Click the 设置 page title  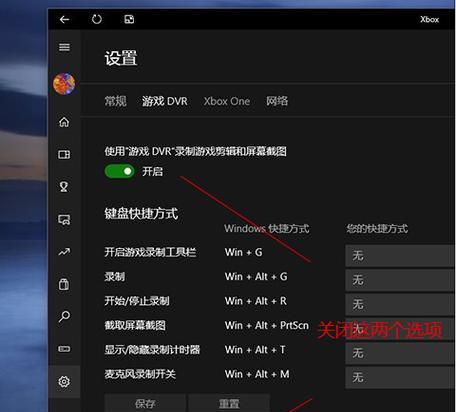coord(121,58)
